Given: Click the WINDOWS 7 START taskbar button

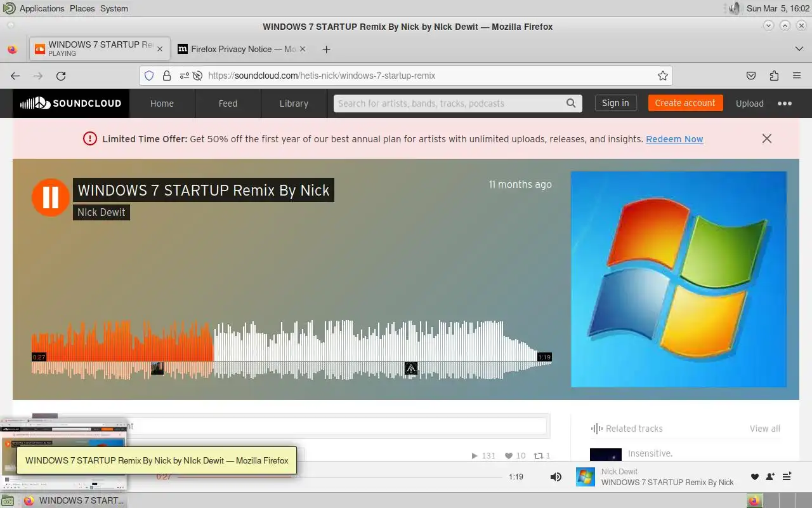Looking at the screenshot, I should click(x=74, y=500).
